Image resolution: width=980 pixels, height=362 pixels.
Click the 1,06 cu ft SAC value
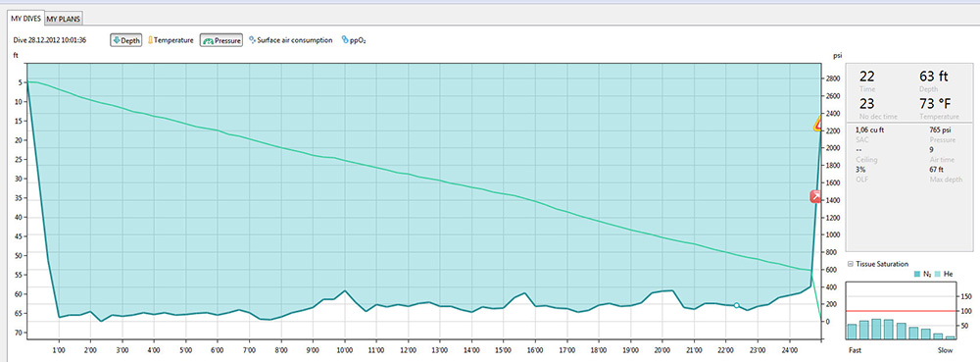tap(870, 129)
